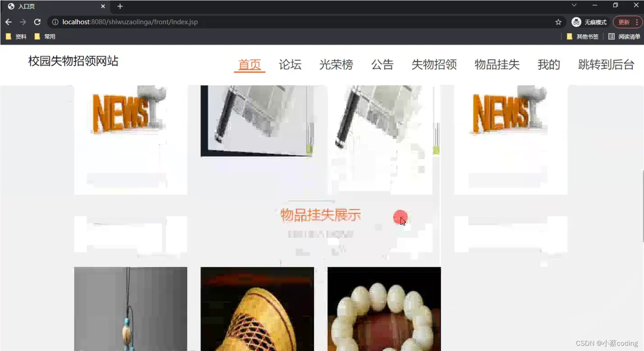Open the 常用 bookmarks folder
Image resolution: width=644 pixels, height=351 pixels.
(45, 36)
